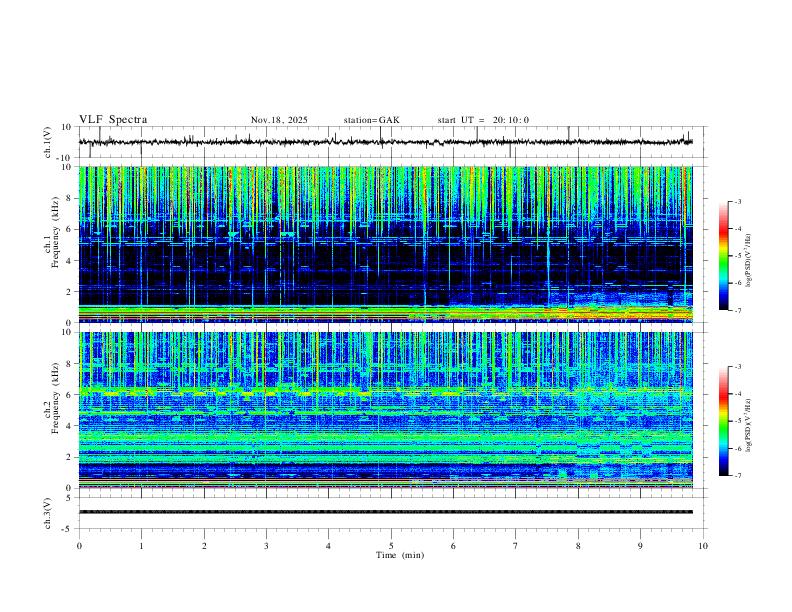Click time axis tick label 5
792x612 pixels.
[x=391, y=546]
